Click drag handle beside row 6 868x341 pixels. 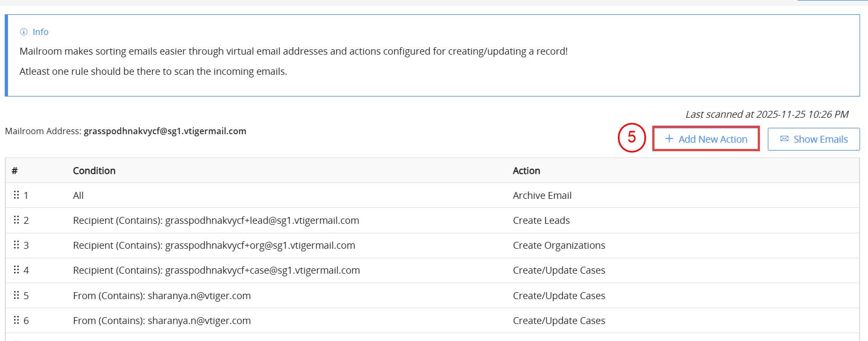pos(16,320)
